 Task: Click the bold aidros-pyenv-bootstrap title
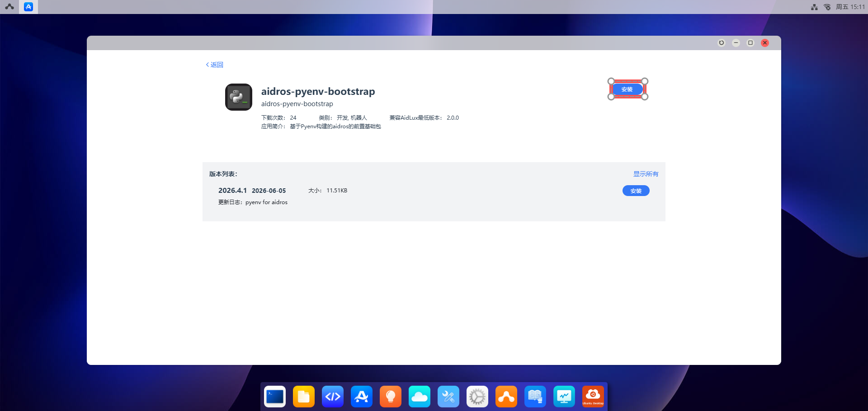[318, 91]
